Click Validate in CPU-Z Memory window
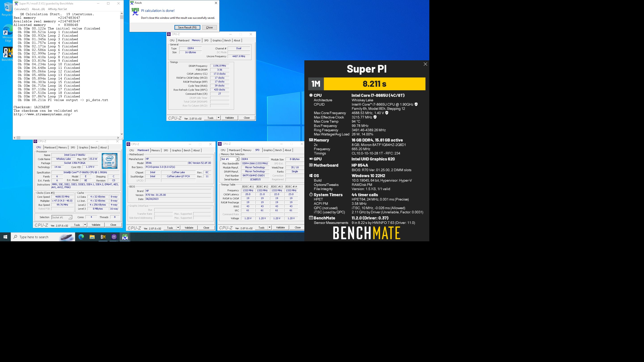This screenshot has height=362, width=644. pos(229,118)
